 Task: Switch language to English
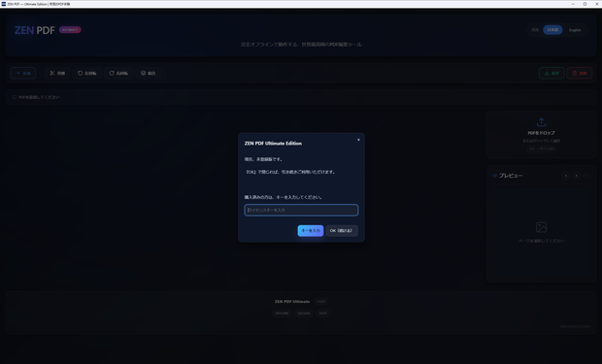(575, 30)
